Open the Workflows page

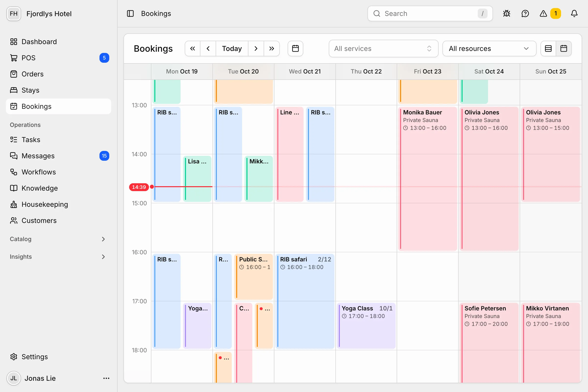tap(59, 172)
